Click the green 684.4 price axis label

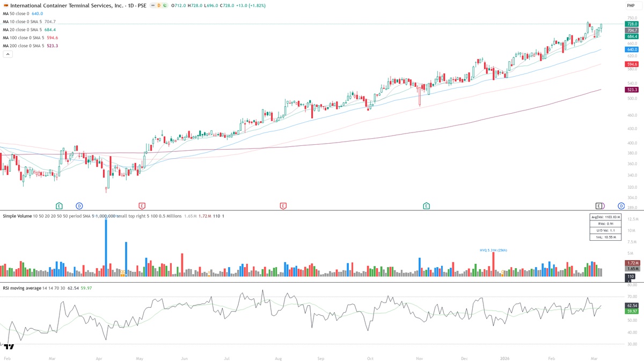[x=632, y=36]
